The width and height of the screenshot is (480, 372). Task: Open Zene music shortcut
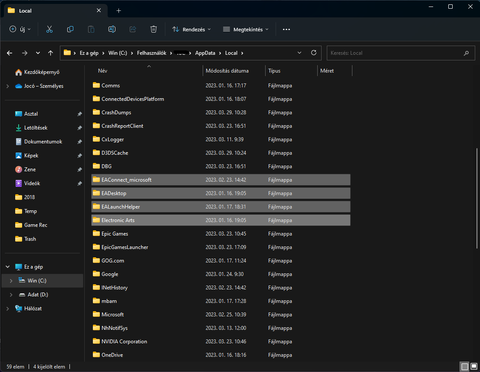coord(25,169)
